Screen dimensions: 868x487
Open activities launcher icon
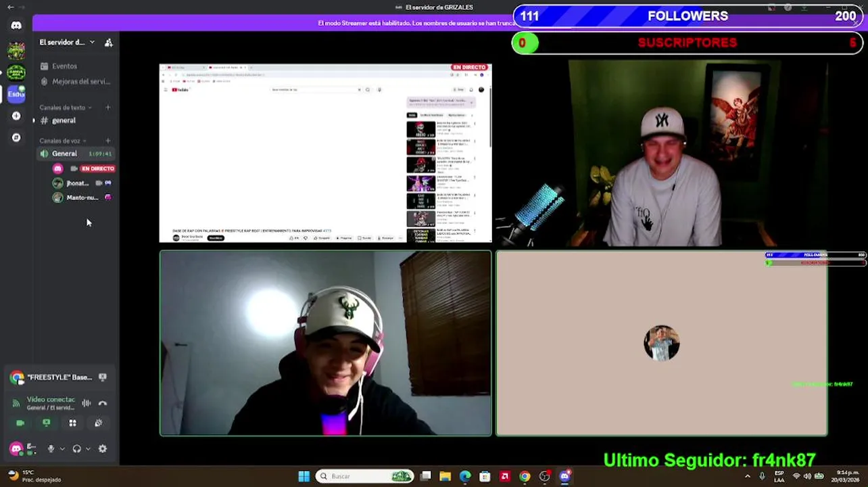pos(72,423)
